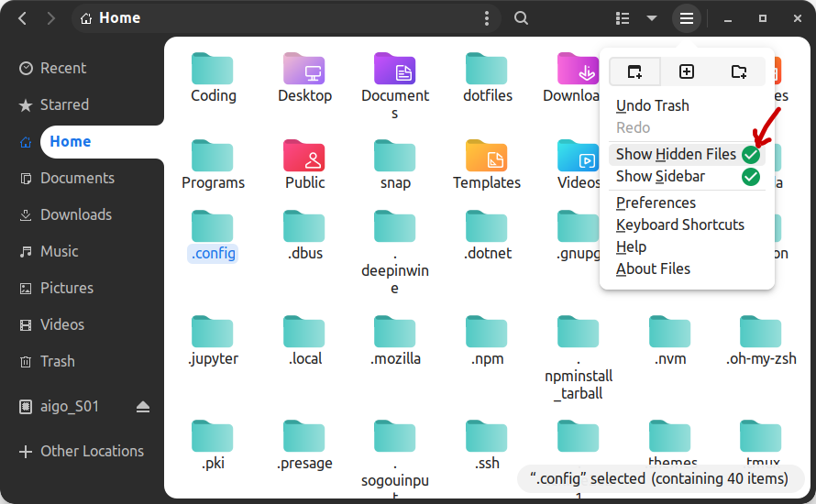
Task: Select the .npminstall_tarball folder
Action: 578,332
